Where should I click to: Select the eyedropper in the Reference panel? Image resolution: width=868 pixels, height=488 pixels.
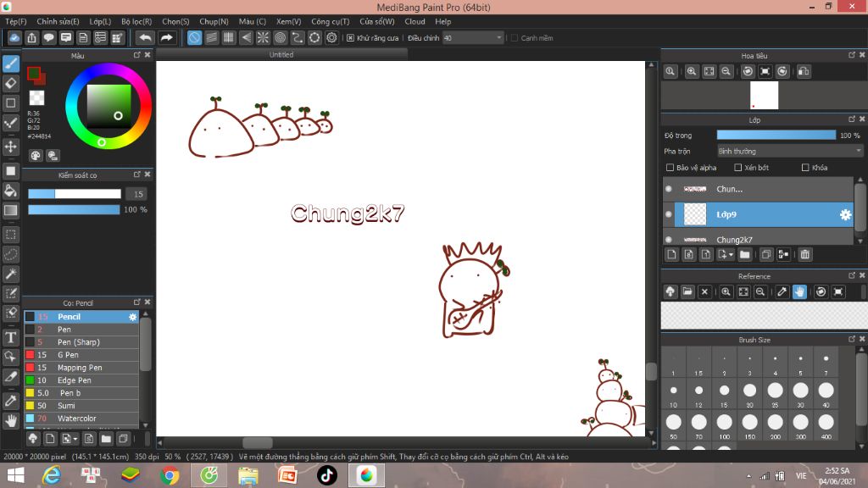(x=782, y=291)
